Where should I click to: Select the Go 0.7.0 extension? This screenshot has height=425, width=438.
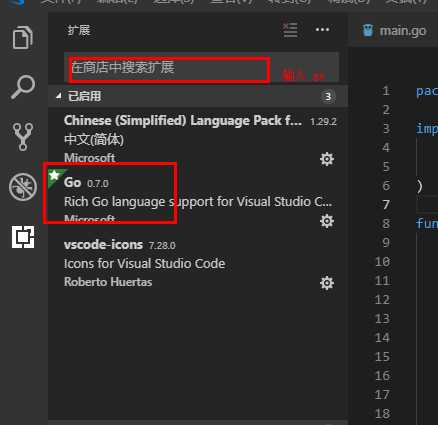coord(198,201)
